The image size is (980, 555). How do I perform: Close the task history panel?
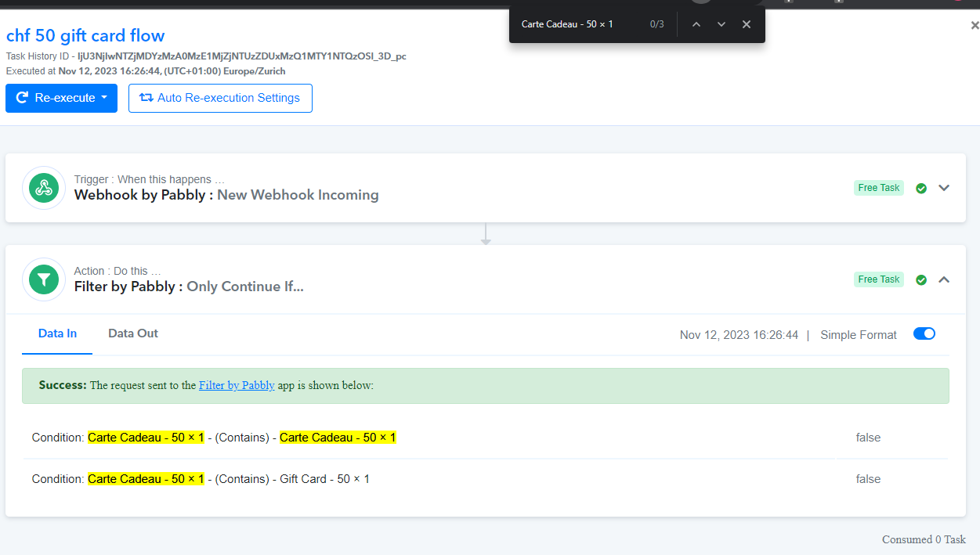[x=975, y=25]
